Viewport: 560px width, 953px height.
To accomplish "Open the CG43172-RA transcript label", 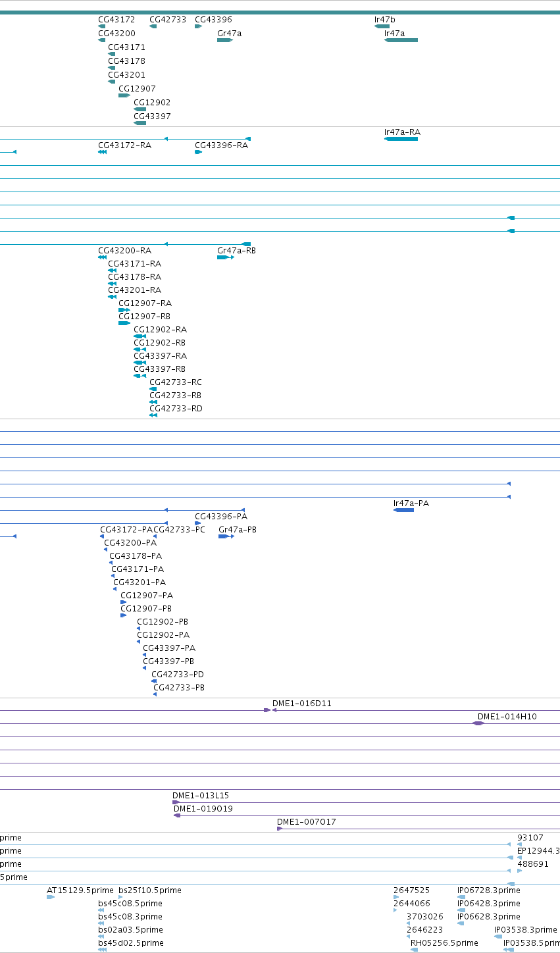I will 124,145.
